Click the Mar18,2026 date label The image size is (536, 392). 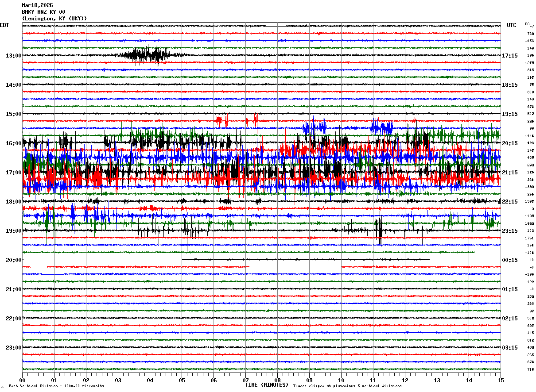(37, 5)
